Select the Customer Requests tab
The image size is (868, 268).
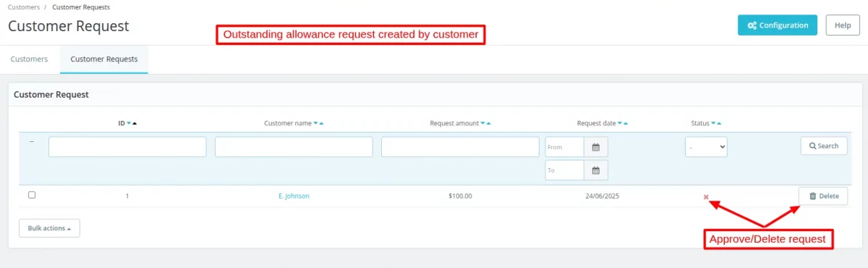point(104,59)
